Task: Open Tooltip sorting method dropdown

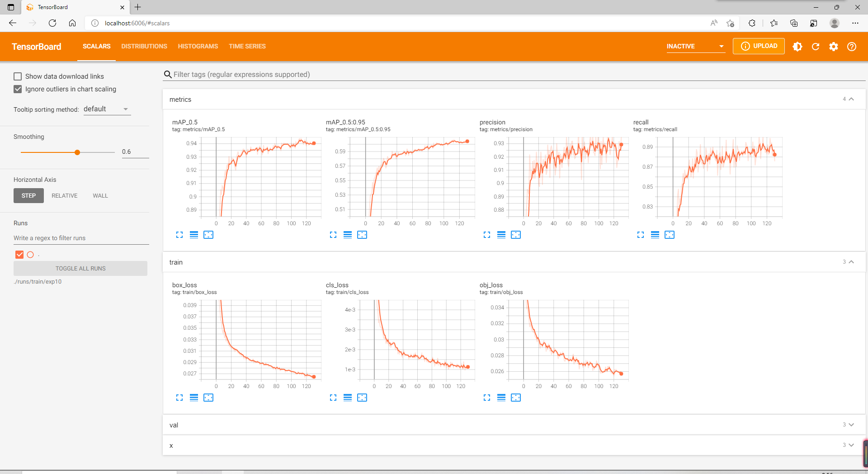Action: point(107,109)
